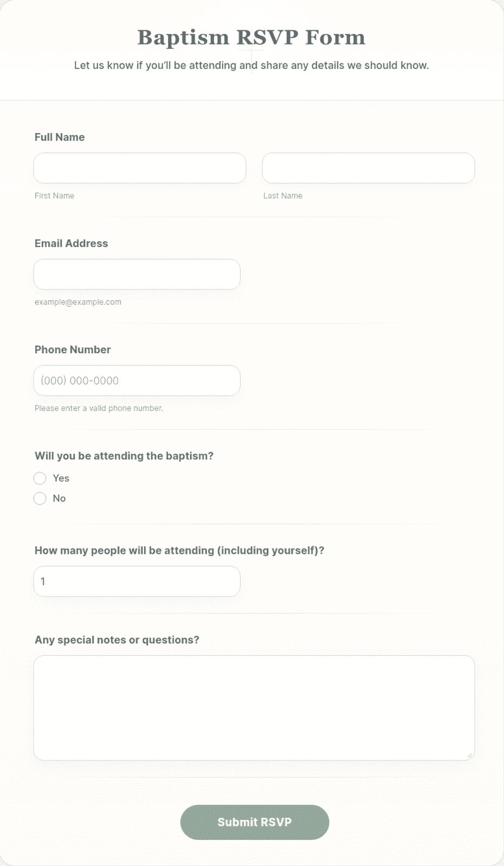Click the 'Any special notes' label

tap(117, 639)
